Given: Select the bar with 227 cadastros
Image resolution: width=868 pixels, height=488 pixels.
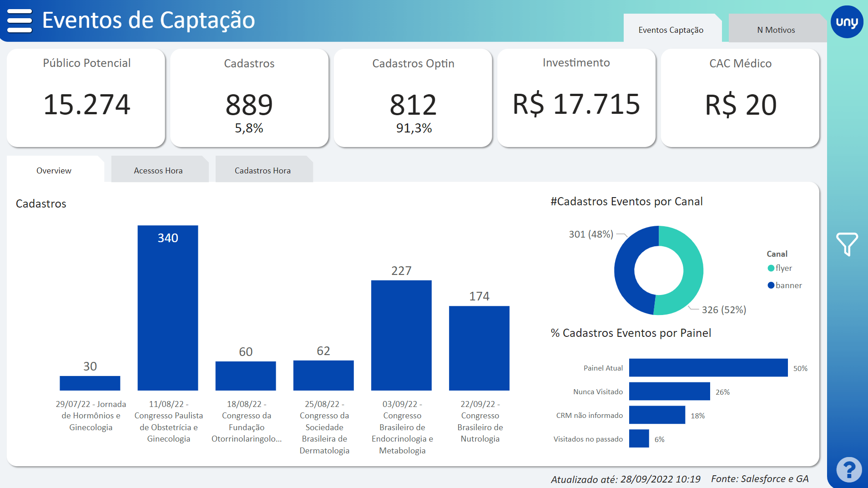Looking at the screenshot, I should click(401, 335).
